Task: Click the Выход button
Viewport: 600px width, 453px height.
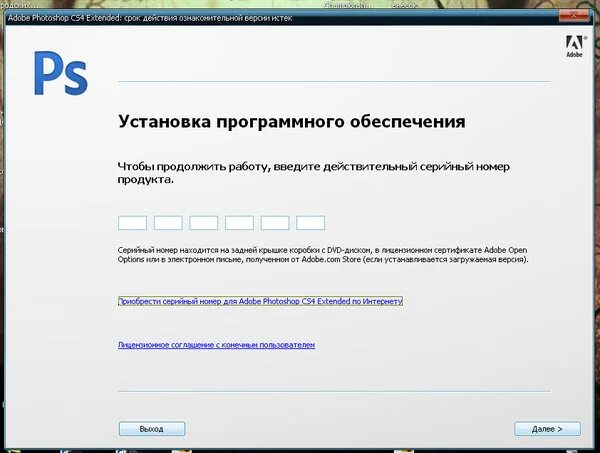Action: (152, 429)
